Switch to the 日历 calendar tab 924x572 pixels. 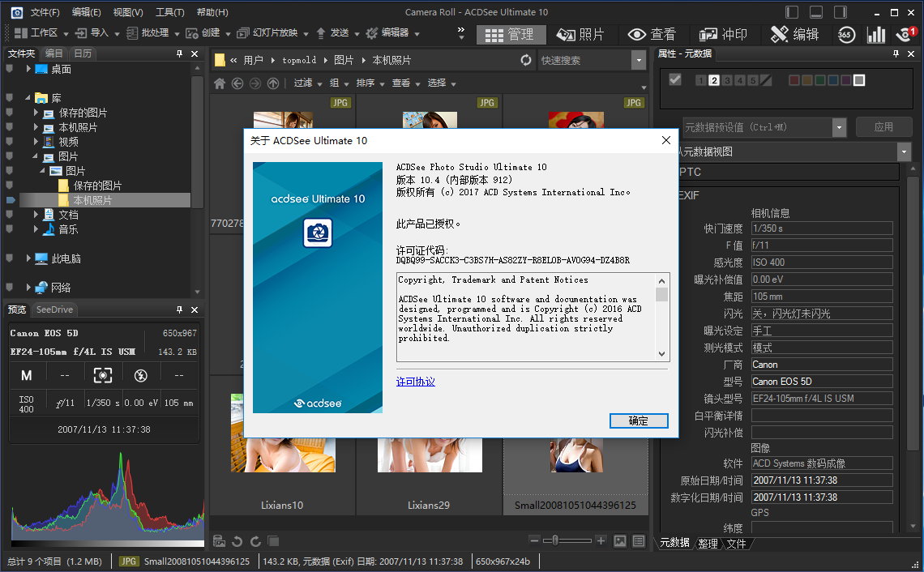coord(83,53)
